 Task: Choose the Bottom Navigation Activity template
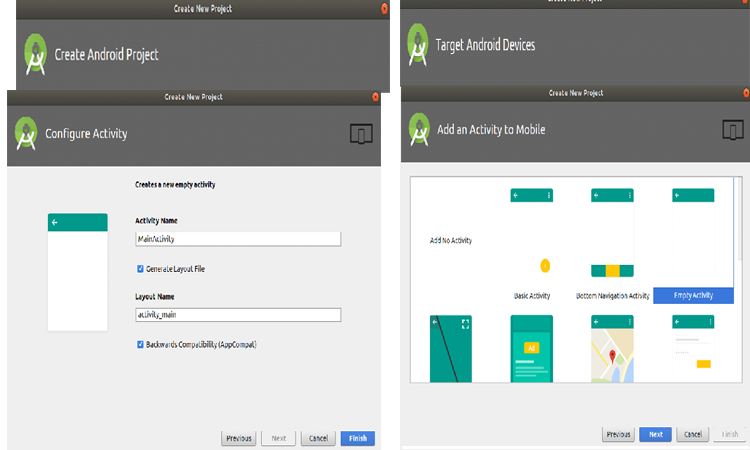tap(612, 240)
